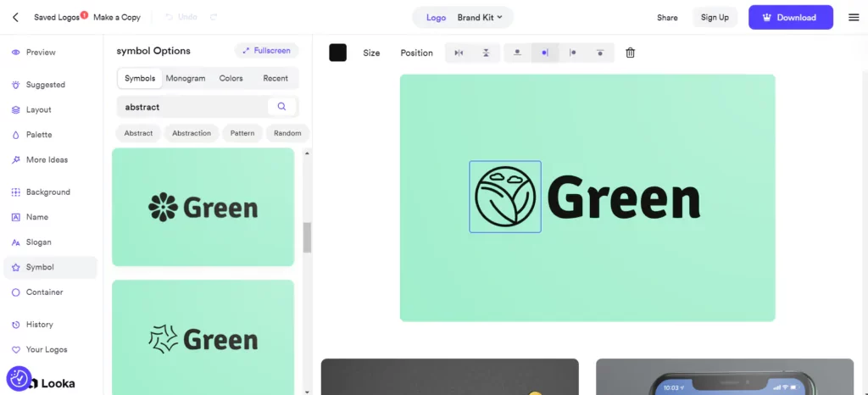Expand symbol options to Fullscreen
The image size is (868, 395).
point(267,50)
